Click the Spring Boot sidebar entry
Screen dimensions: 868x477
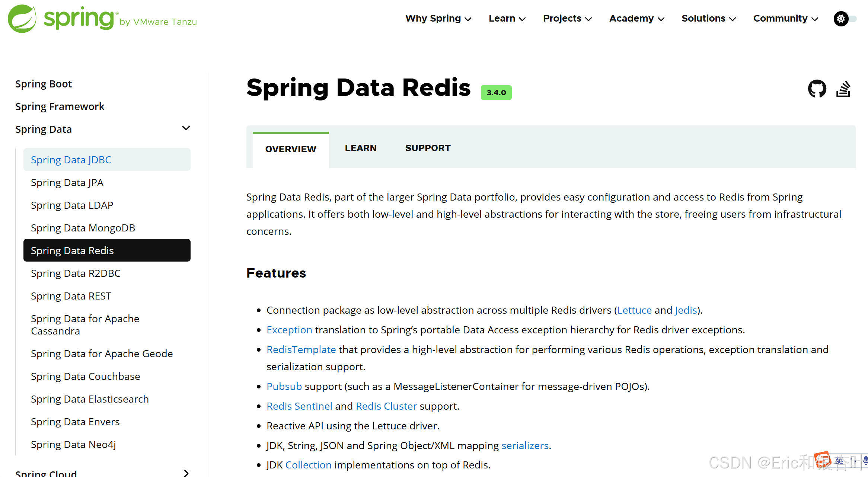44,83
